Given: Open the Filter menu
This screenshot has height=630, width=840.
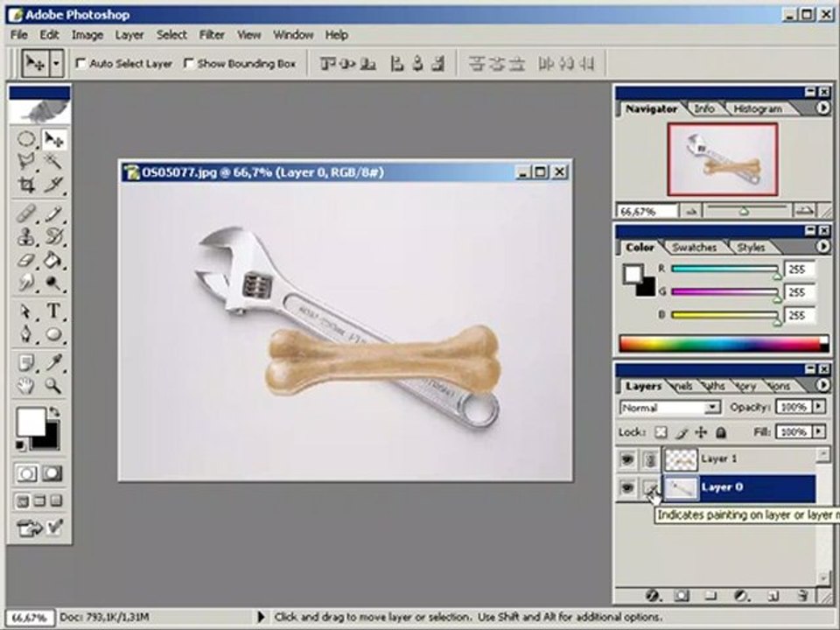Looking at the screenshot, I should [x=212, y=35].
